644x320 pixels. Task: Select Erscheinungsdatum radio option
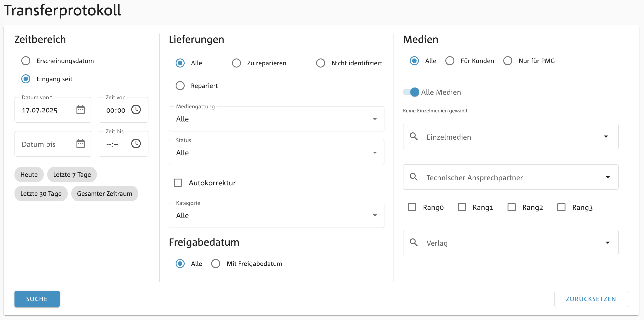tap(26, 61)
